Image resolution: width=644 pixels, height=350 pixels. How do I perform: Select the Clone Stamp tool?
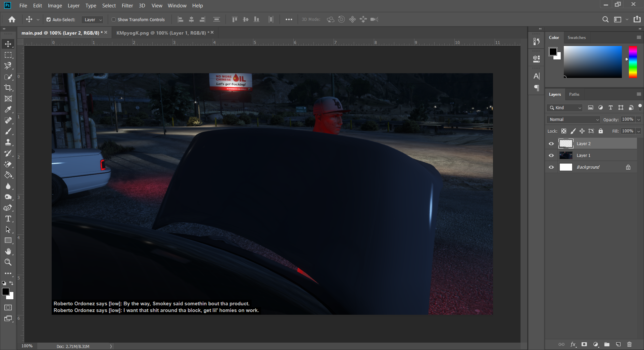click(8, 142)
